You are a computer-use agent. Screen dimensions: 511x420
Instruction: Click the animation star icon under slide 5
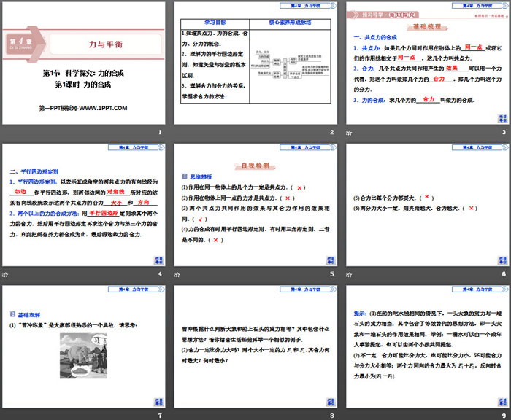[x=176, y=275]
